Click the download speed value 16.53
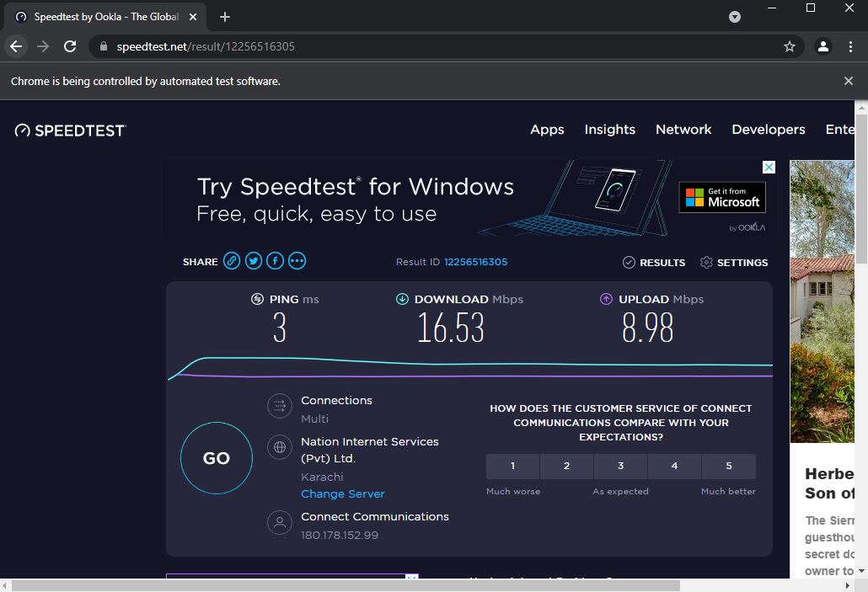 click(451, 328)
